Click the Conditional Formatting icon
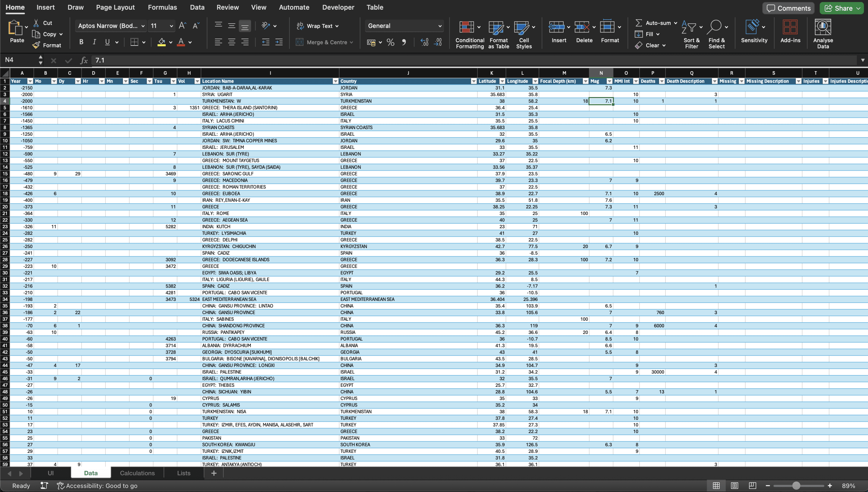868x492 pixels. (x=467, y=28)
